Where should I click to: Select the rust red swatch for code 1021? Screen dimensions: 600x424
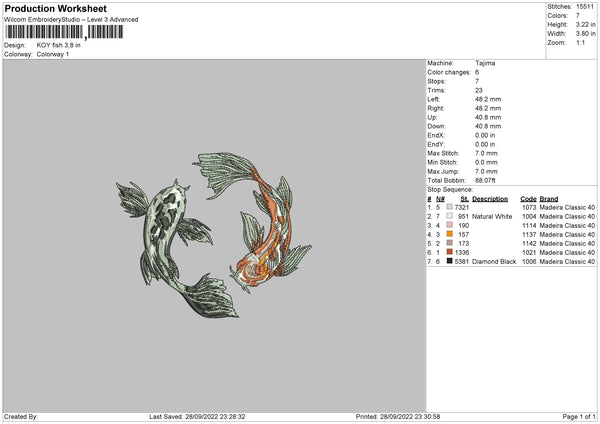point(449,252)
